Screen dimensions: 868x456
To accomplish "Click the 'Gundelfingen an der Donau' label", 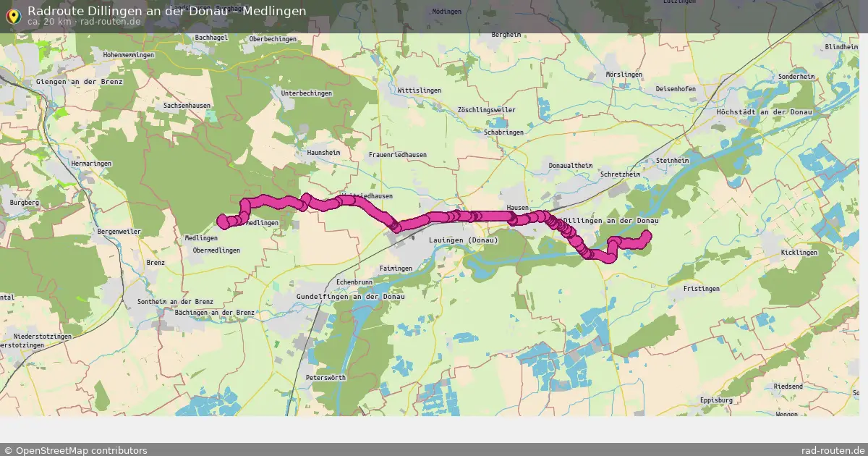I will tap(350, 297).
